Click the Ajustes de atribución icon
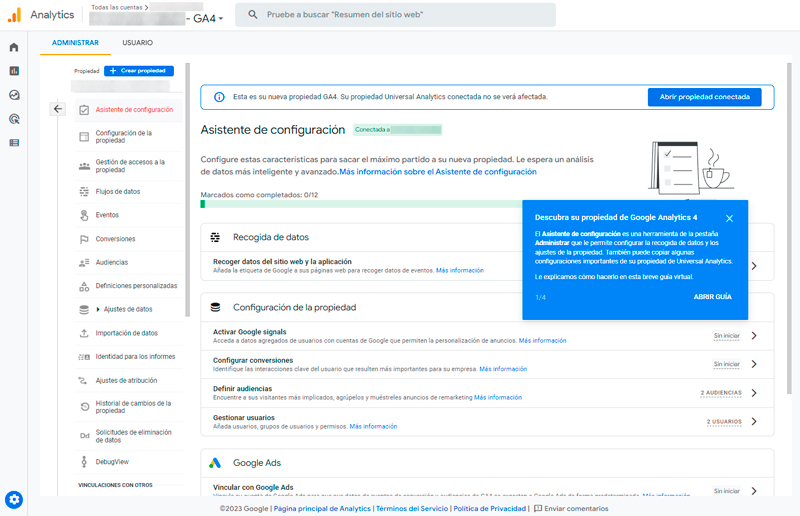 (82, 381)
